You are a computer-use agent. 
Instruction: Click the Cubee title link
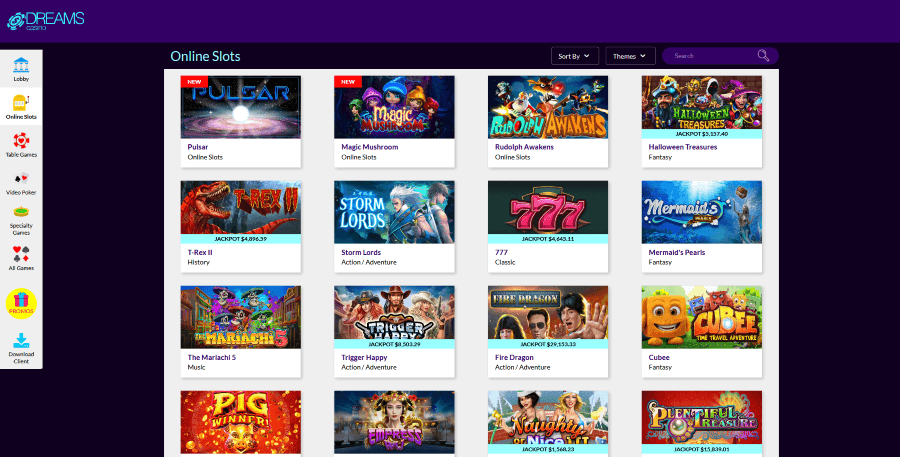click(x=659, y=357)
